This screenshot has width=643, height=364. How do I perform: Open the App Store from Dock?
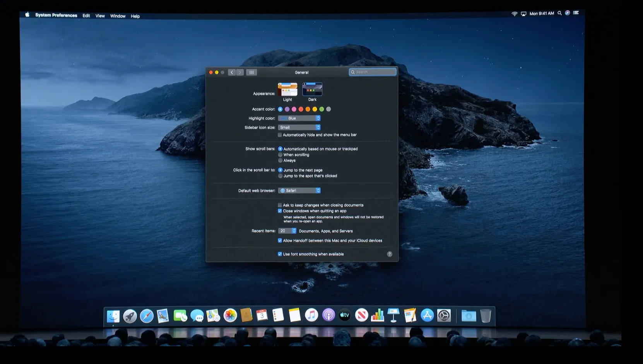pyautogui.click(x=427, y=315)
